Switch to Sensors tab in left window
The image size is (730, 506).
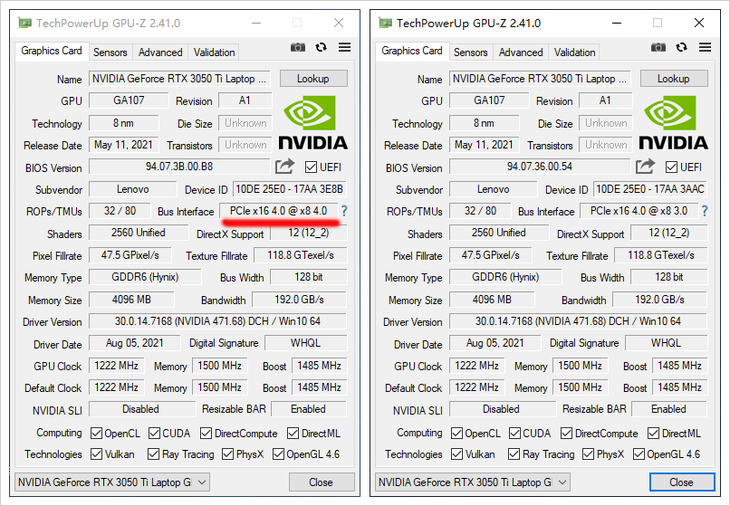point(110,52)
